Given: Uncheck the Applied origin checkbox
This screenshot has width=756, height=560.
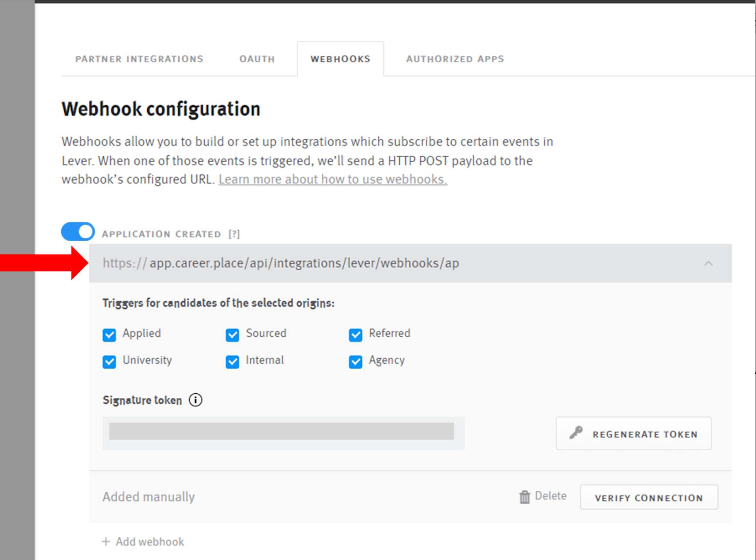Looking at the screenshot, I should 109,334.
